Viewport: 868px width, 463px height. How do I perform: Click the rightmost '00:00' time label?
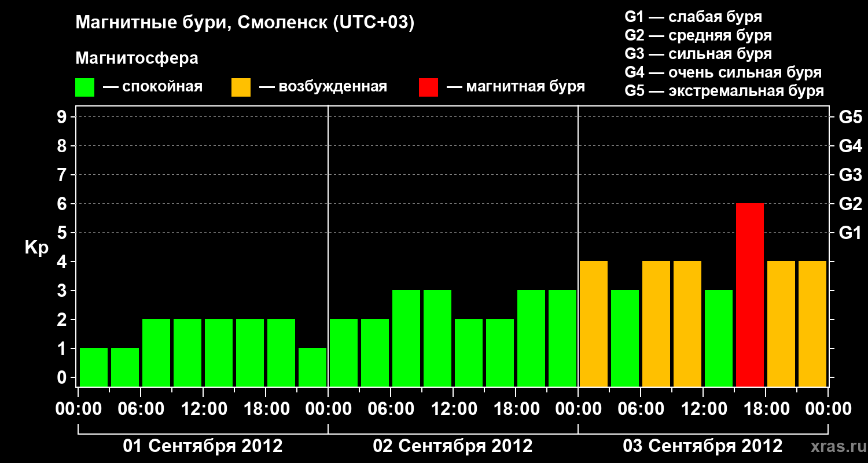point(828,409)
